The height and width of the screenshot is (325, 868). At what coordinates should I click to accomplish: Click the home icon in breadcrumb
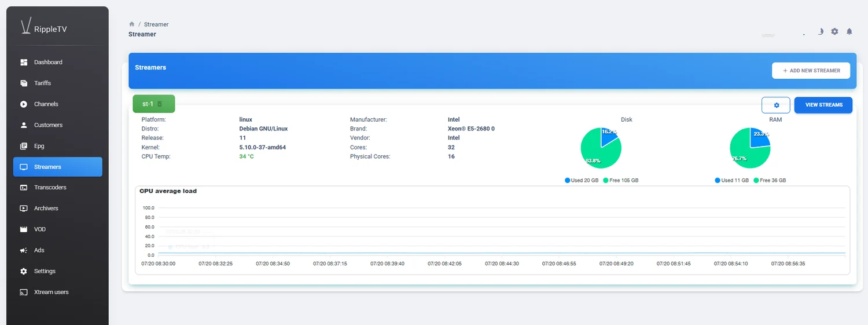[x=131, y=24]
